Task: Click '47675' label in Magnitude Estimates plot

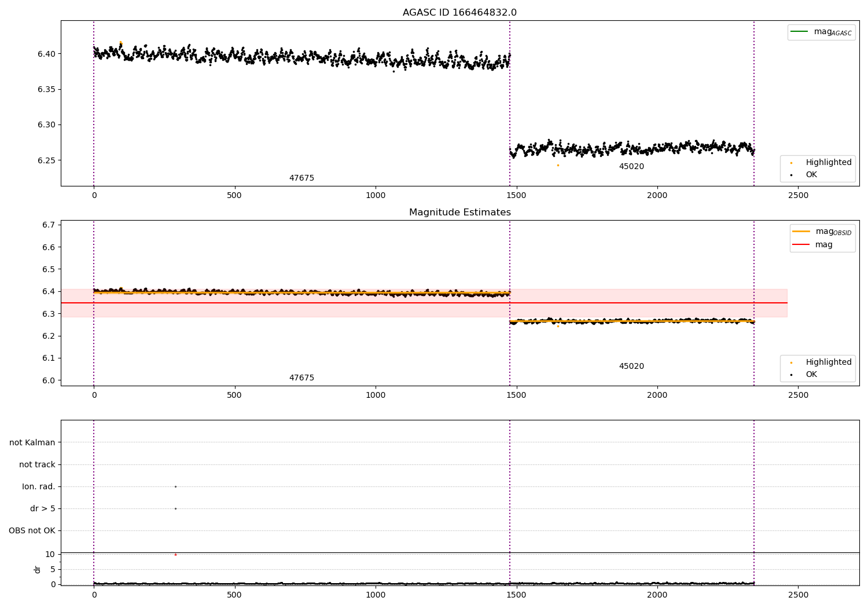Action: (x=301, y=378)
